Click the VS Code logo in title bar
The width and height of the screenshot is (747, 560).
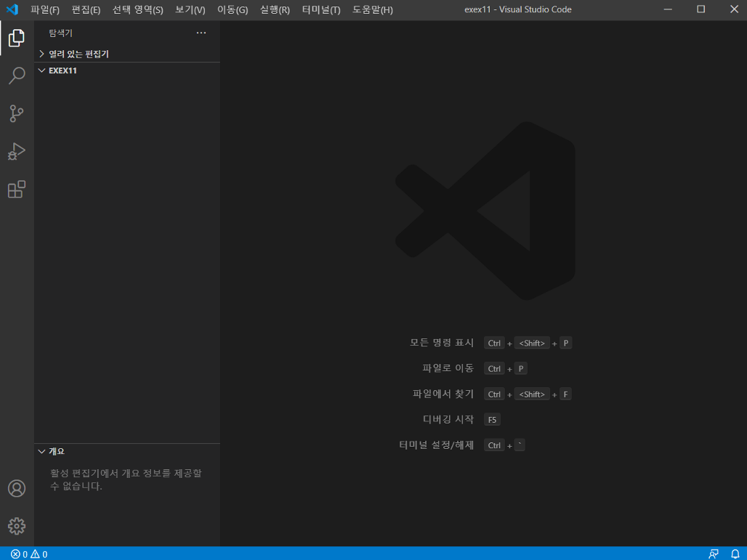click(12, 9)
